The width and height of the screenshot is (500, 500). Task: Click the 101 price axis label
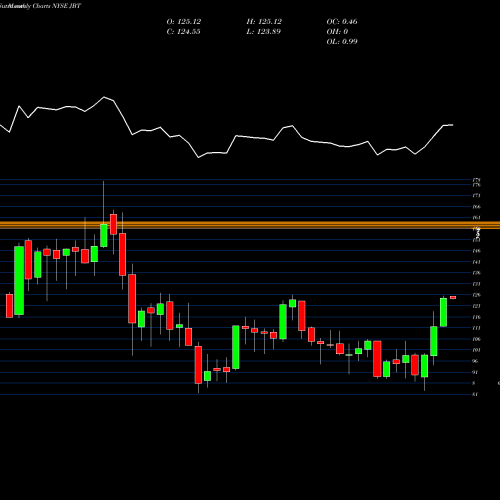[x=476, y=350]
